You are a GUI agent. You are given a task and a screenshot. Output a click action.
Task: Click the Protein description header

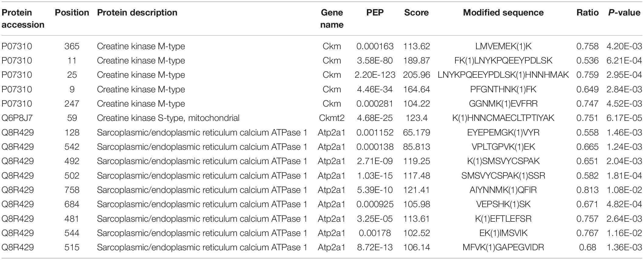(x=137, y=12)
